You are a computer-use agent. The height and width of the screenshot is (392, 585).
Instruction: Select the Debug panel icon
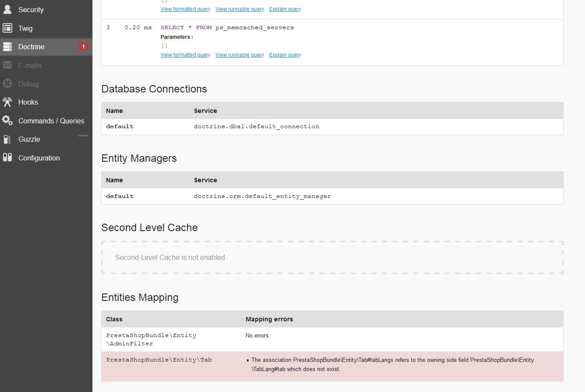pyautogui.click(x=7, y=83)
